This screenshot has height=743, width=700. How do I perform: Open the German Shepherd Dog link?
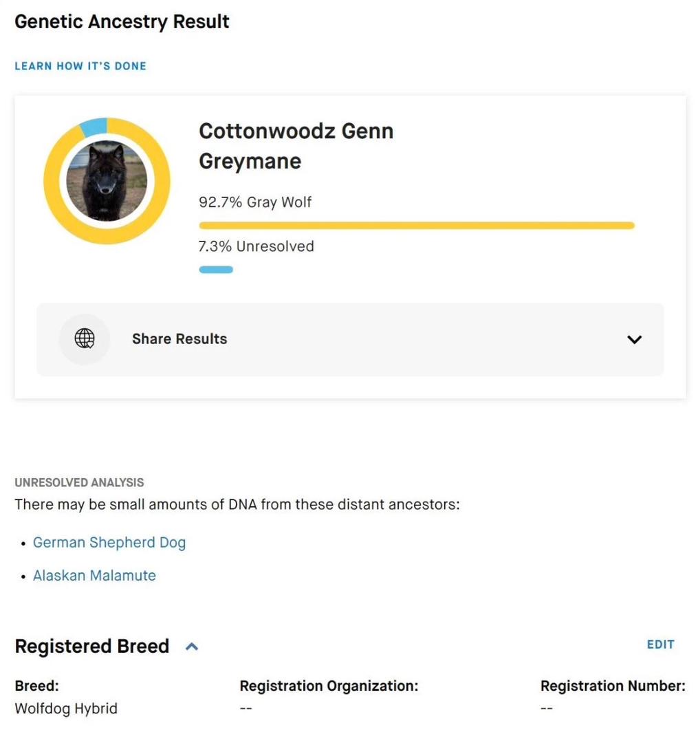pyautogui.click(x=109, y=543)
